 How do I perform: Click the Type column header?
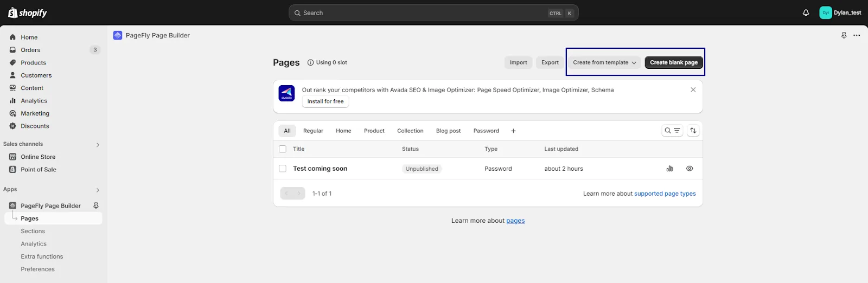491,149
